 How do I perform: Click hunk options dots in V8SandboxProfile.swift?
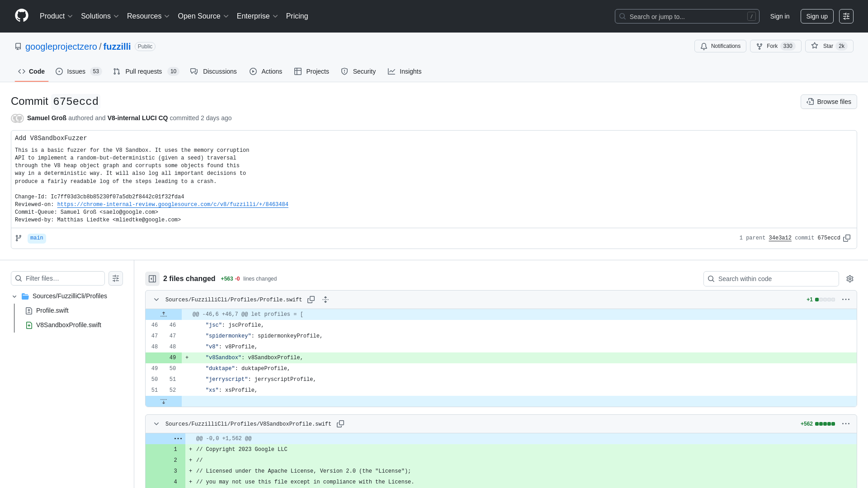pyautogui.click(x=178, y=439)
